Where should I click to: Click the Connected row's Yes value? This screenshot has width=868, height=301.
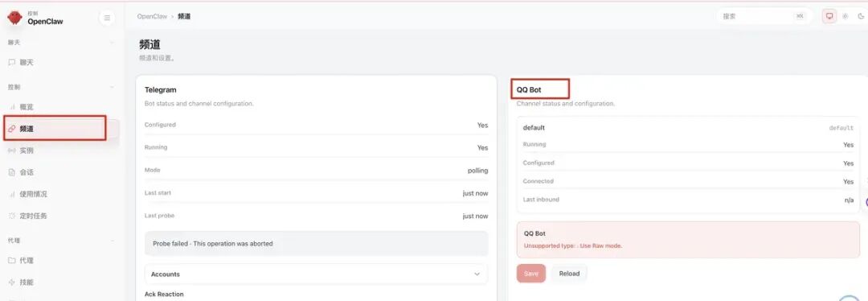click(x=848, y=182)
